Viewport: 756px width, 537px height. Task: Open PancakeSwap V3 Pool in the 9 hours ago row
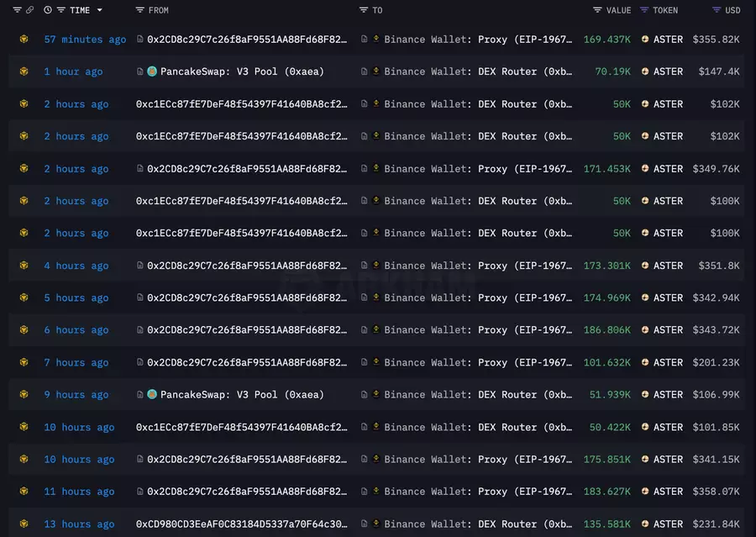242,395
